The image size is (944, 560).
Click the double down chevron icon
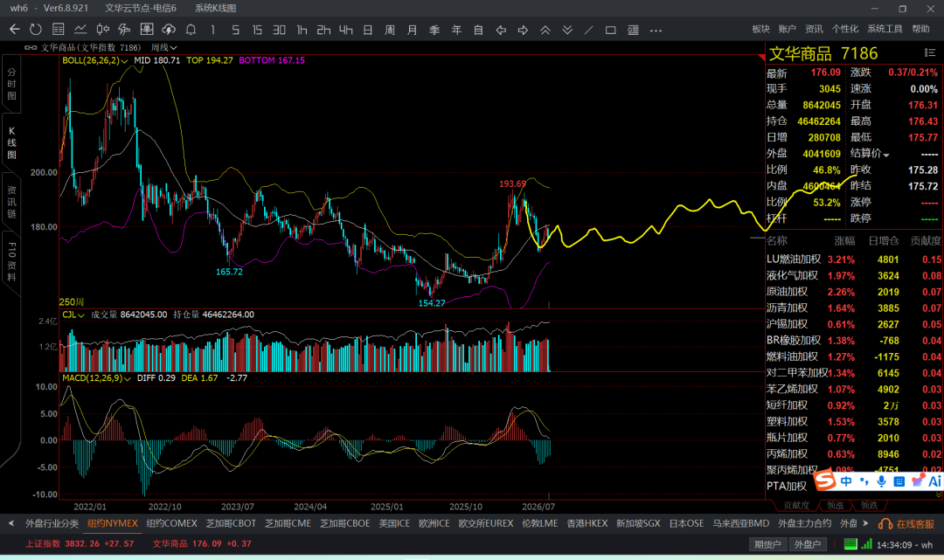click(567, 30)
